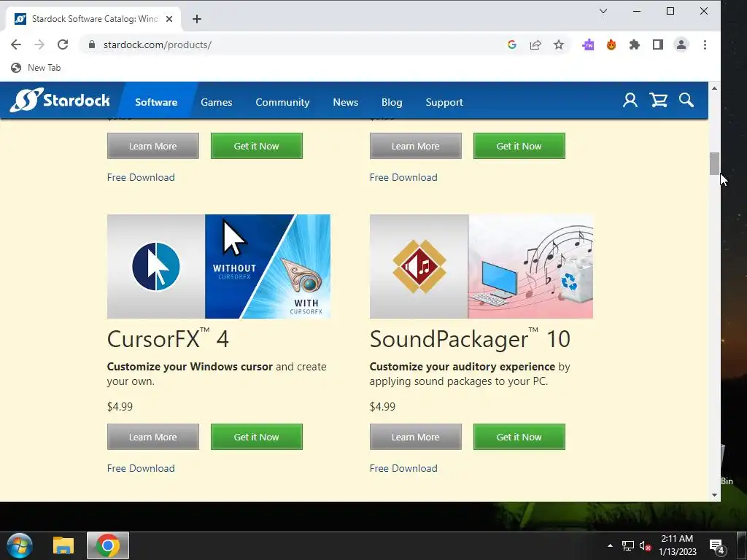The image size is (747, 560).
Task: Click the page scrollbar thumb
Action: pos(714,163)
